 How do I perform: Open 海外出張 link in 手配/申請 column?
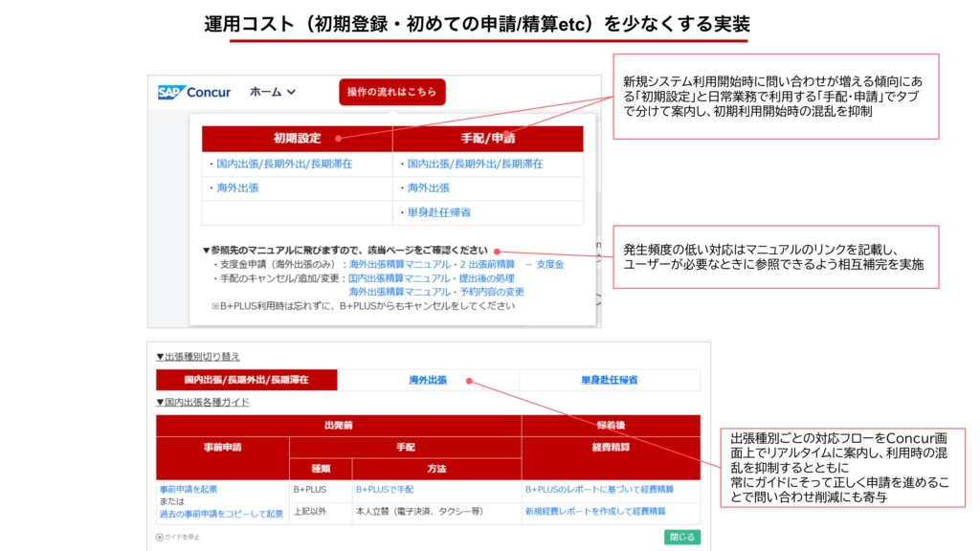pos(428,187)
